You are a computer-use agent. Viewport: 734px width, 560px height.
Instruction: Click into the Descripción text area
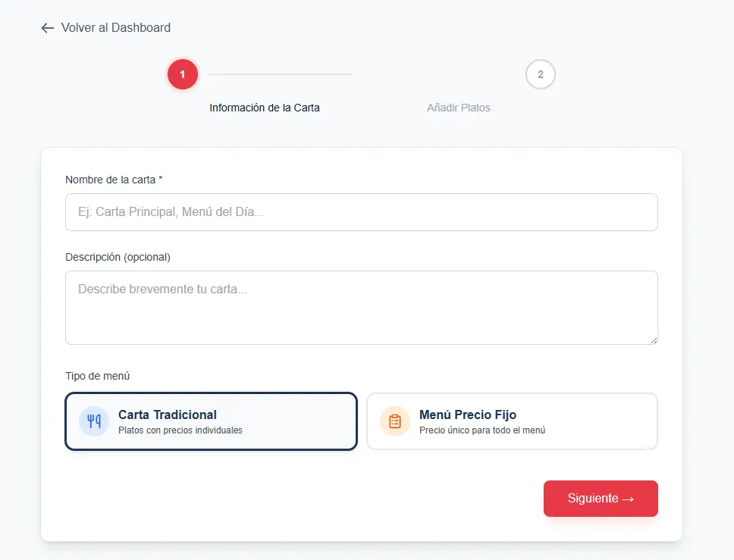click(361, 307)
